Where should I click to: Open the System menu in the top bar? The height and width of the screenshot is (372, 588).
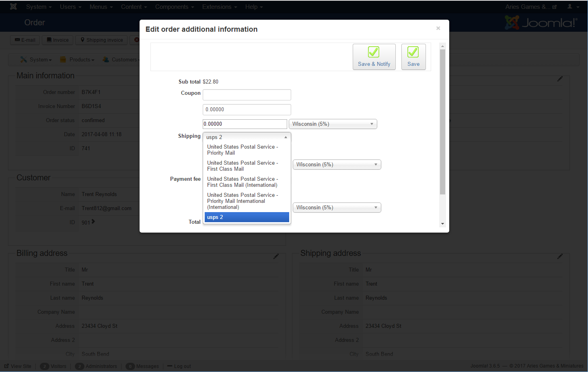[39, 7]
